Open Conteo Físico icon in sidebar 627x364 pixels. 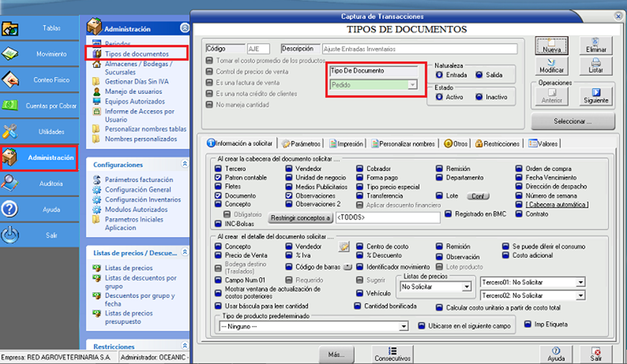(x=10, y=80)
